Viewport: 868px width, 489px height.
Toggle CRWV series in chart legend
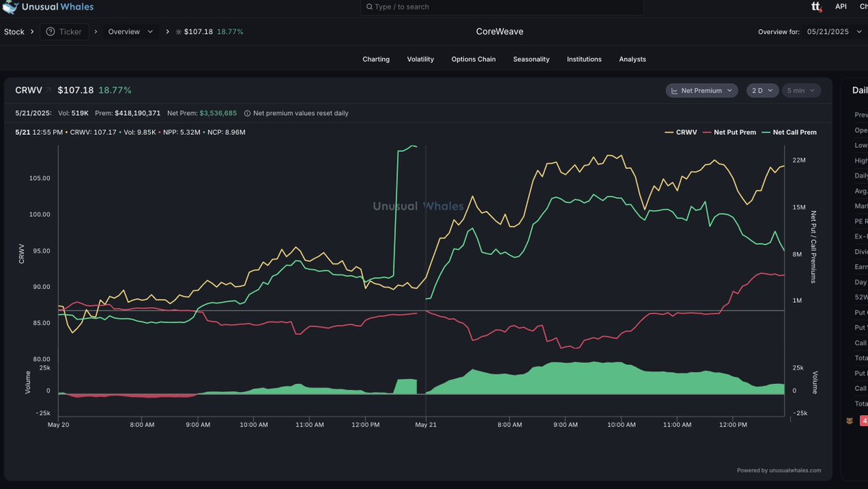(x=681, y=133)
